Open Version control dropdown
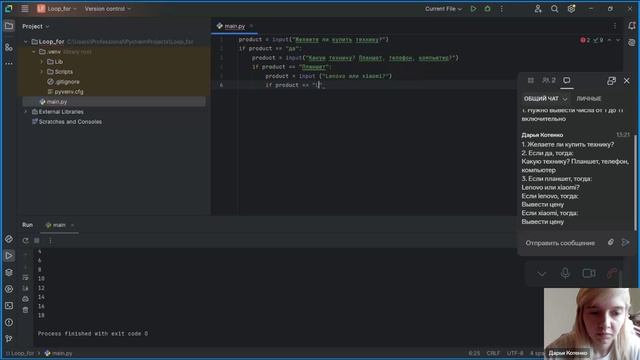The width and height of the screenshot is (640, 360). pyautogui.click(x=108, y=9)
